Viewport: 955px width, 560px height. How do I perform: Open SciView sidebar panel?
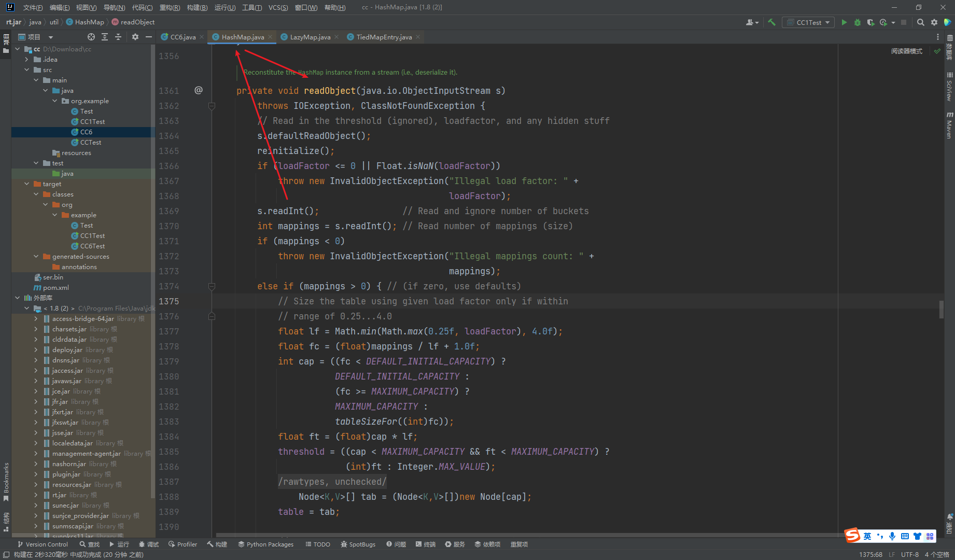(949, 87)
